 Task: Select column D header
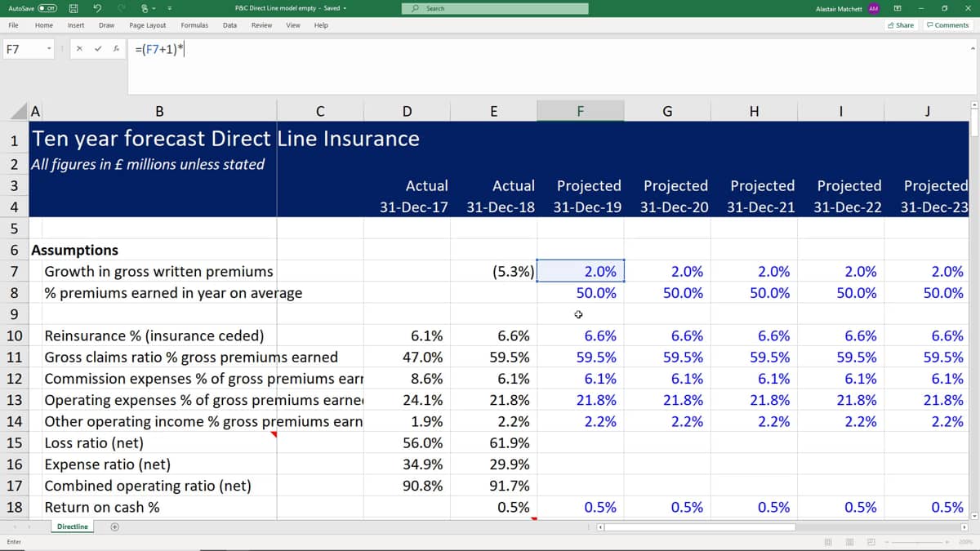[407, 112]
